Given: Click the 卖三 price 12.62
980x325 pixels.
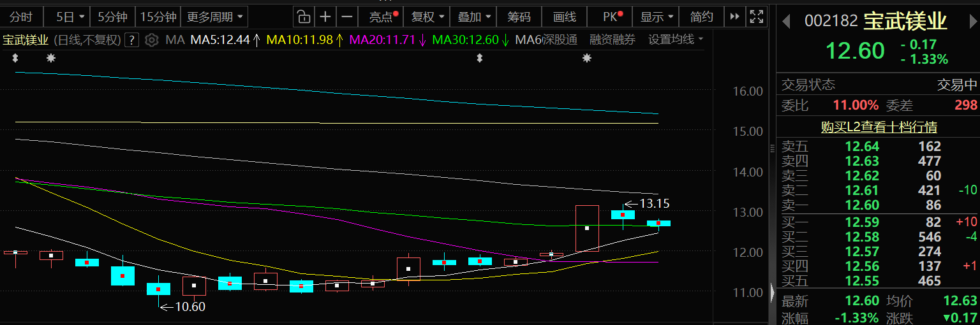Looking at the screenshot, I should (862, 176).
